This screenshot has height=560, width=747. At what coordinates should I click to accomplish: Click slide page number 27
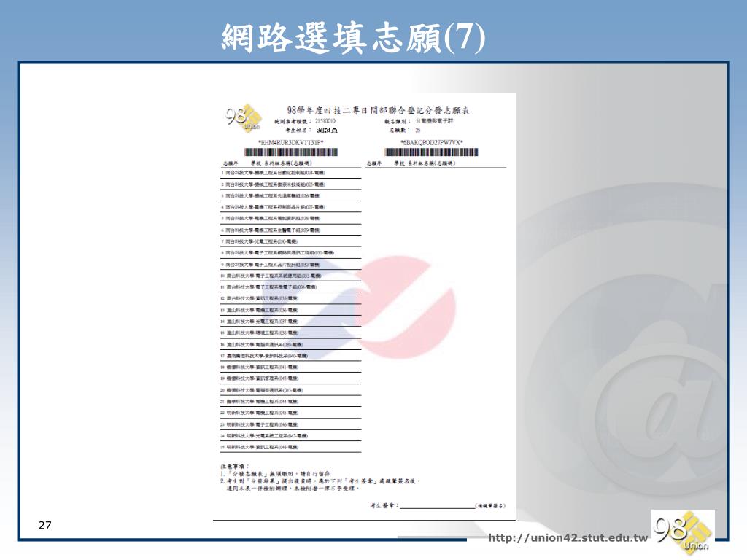44,525
